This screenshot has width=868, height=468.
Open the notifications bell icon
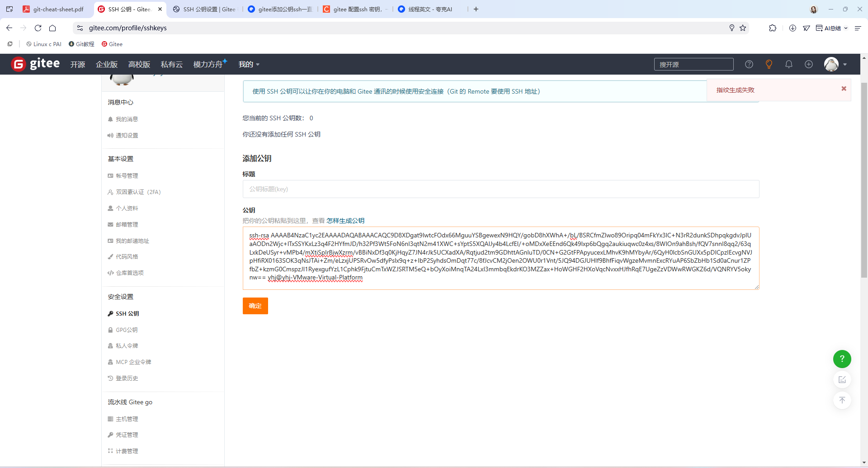[789, 64]
